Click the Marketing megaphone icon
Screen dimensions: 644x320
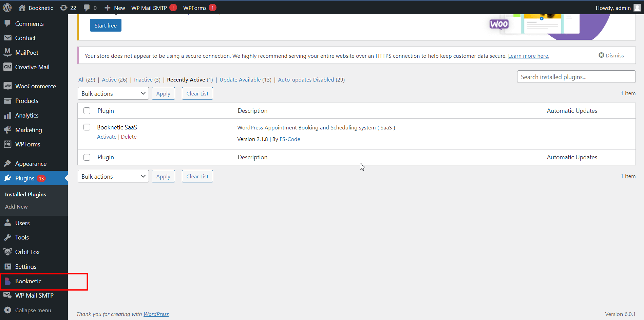point(7,130)
